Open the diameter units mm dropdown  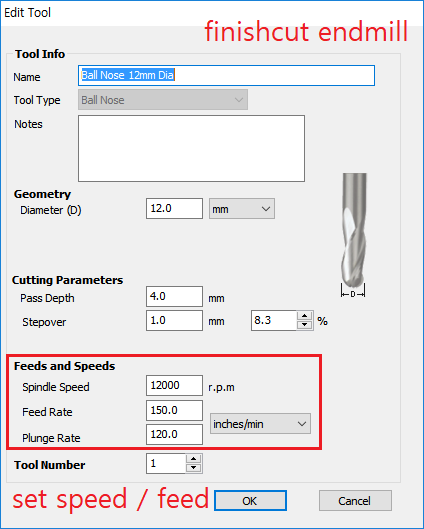click(242, 209)
